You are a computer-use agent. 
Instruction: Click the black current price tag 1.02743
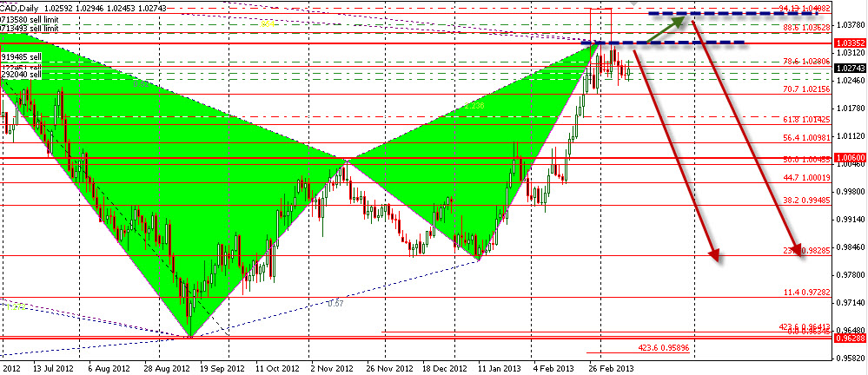pos(849,69)
